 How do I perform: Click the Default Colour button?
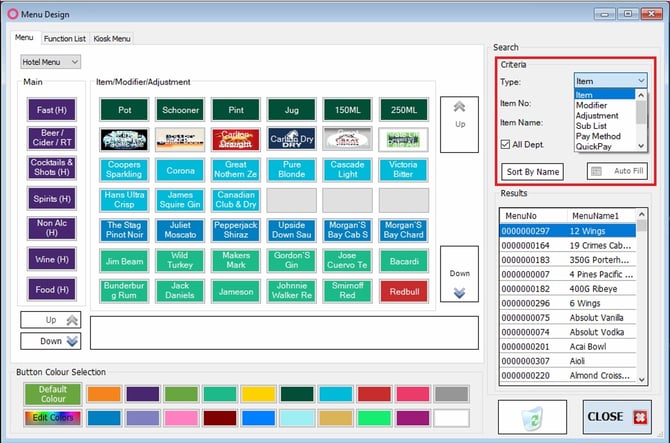(x=53, y=394)
